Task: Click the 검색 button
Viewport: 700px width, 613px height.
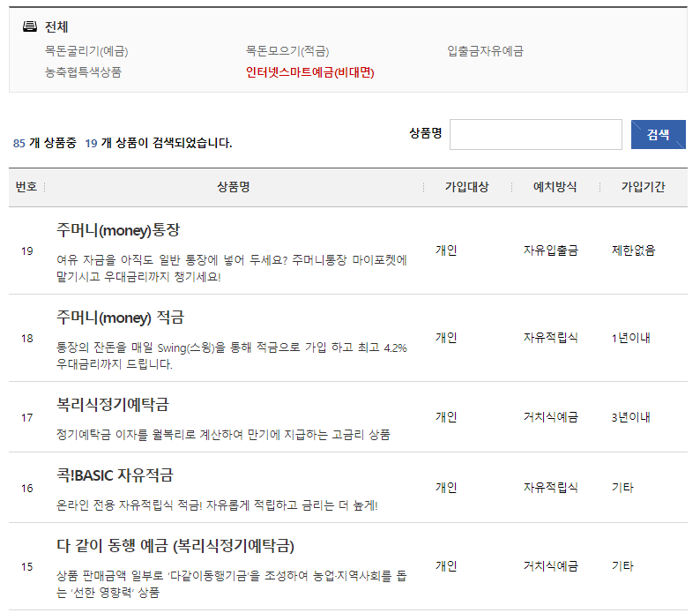Action: tap(658, 134)
